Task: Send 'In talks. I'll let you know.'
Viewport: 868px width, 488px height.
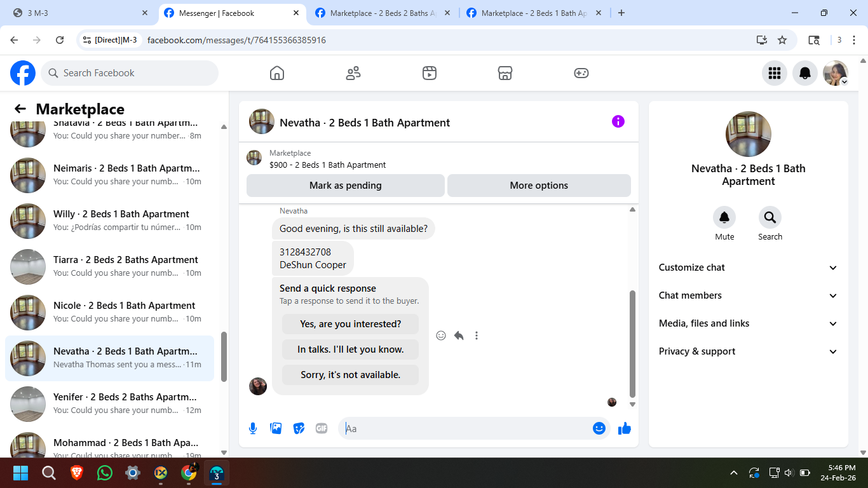Action: 351,349
